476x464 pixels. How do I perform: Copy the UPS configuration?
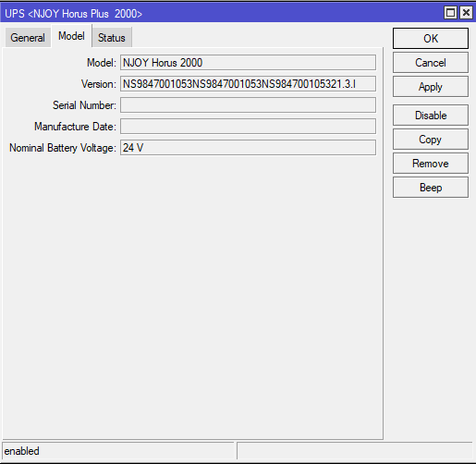coord(431,140)
